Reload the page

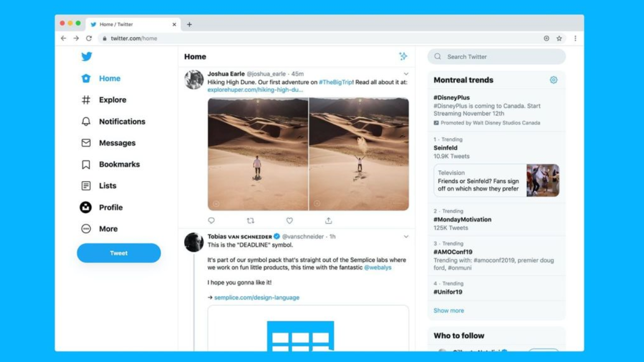pos(89,38)
